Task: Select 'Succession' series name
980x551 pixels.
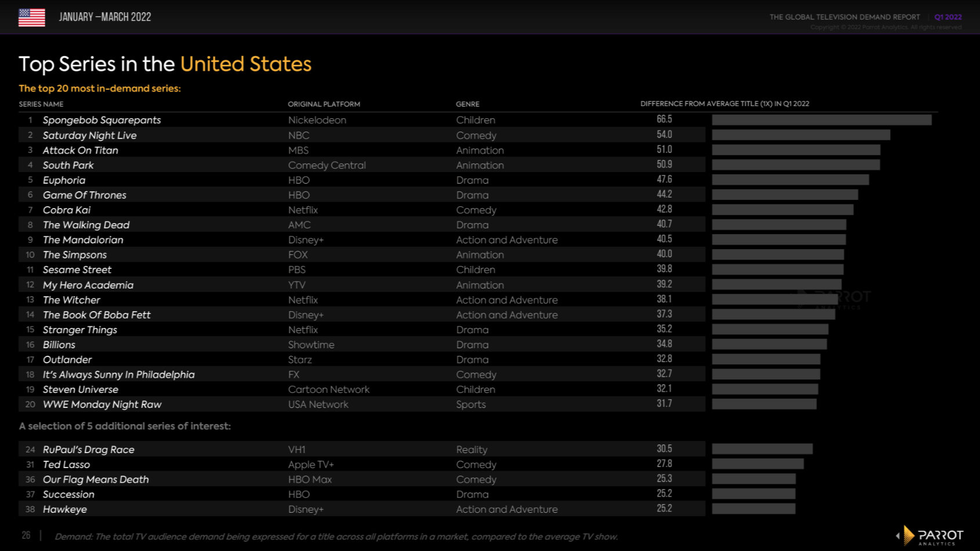Action: coord(68,494)
